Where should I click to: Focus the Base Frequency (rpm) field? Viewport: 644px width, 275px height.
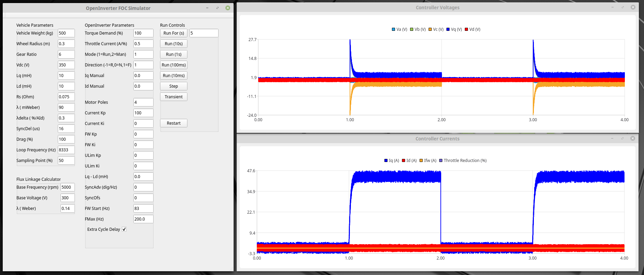tap(67, 187)
